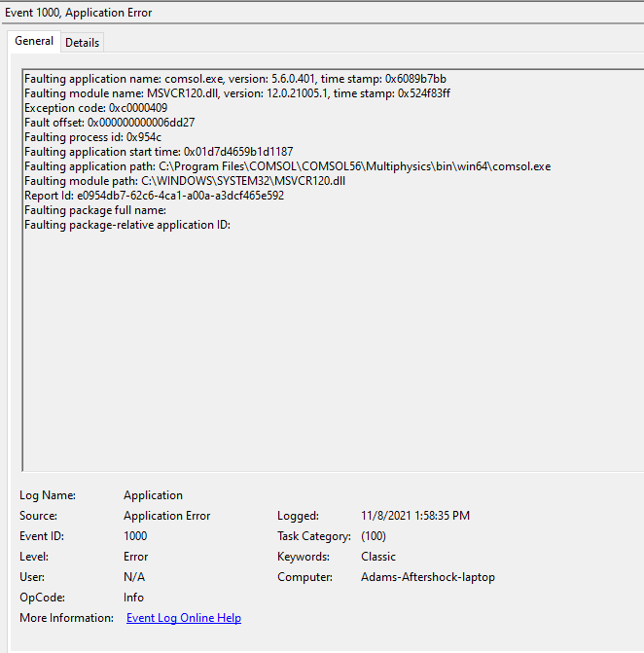Viewport: 644px width, 653px height.
Task: Select the 'Exception code: 0xc0000409' line
Action: [95, 108]
